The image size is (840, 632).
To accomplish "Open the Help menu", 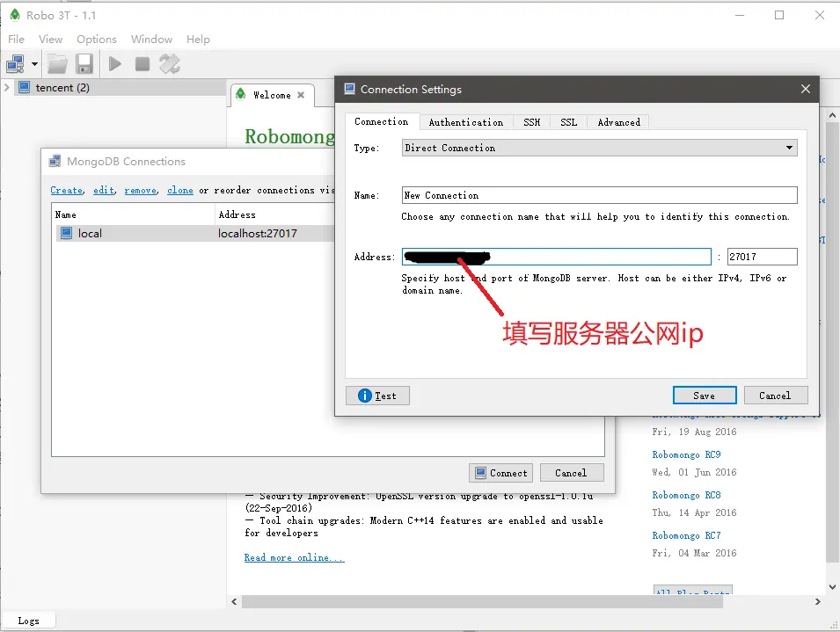I will 198,39.
